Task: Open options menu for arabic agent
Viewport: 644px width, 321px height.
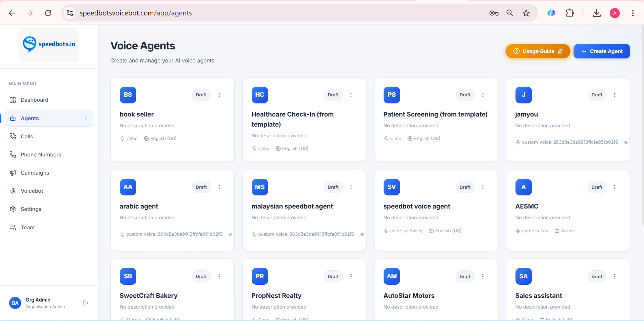Action: tap(219, 187)
